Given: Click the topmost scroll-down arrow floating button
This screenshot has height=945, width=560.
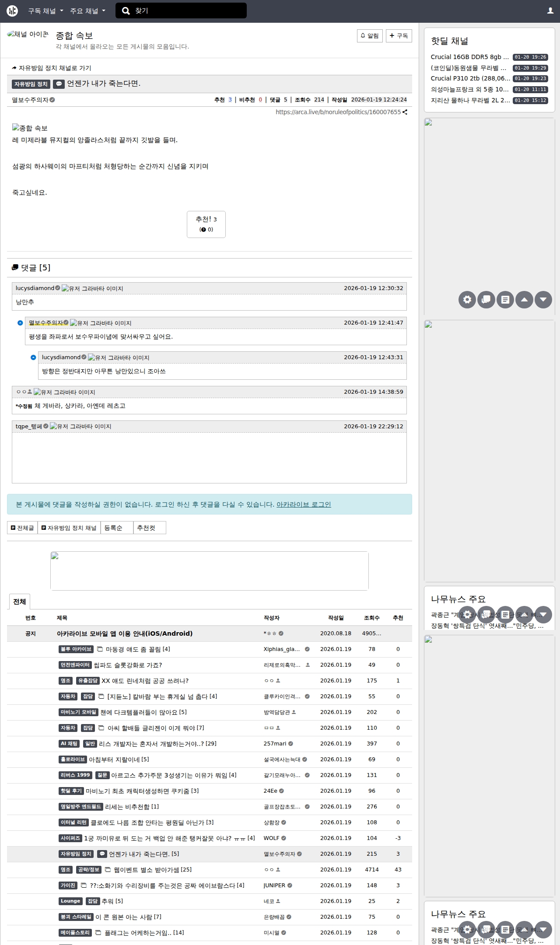Looking at the screenshot, I should (x=543, y=300).
